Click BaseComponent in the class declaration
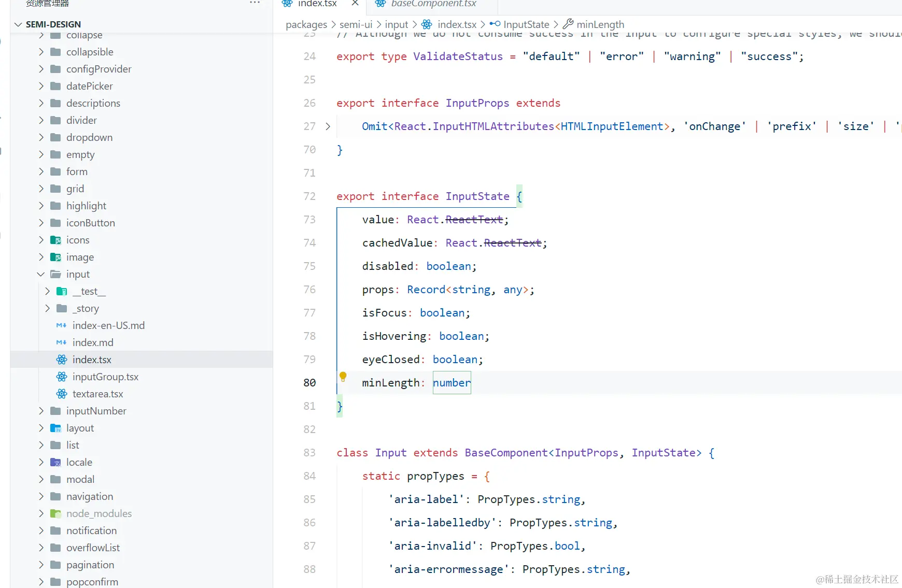Viewport: 902px width, 588px height. click(506, 453)
